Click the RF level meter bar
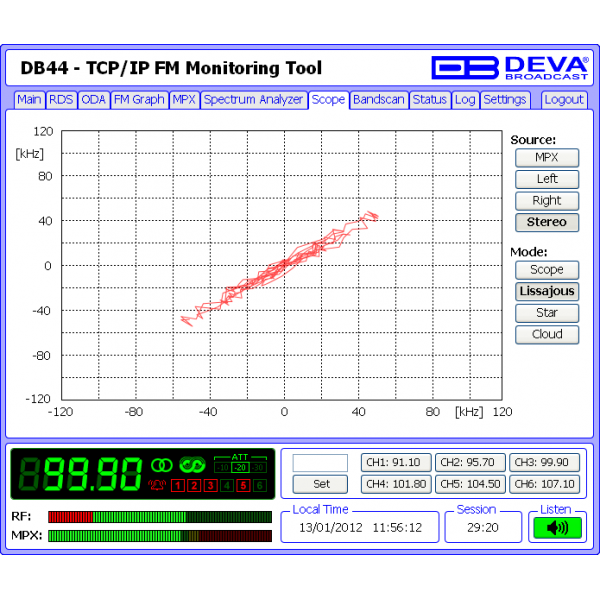The width and height of the screenshot is (600, 600). [160, 517]
